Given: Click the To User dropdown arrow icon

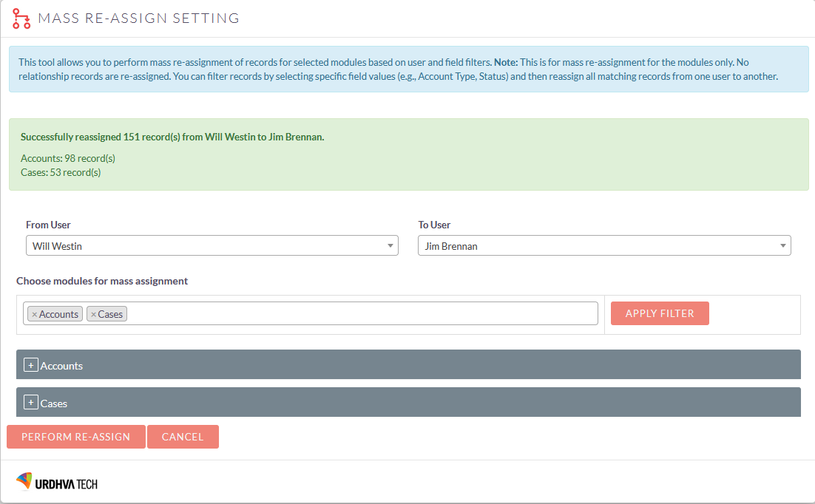Looking at the screenshot, I should click(x=782, y=245).
